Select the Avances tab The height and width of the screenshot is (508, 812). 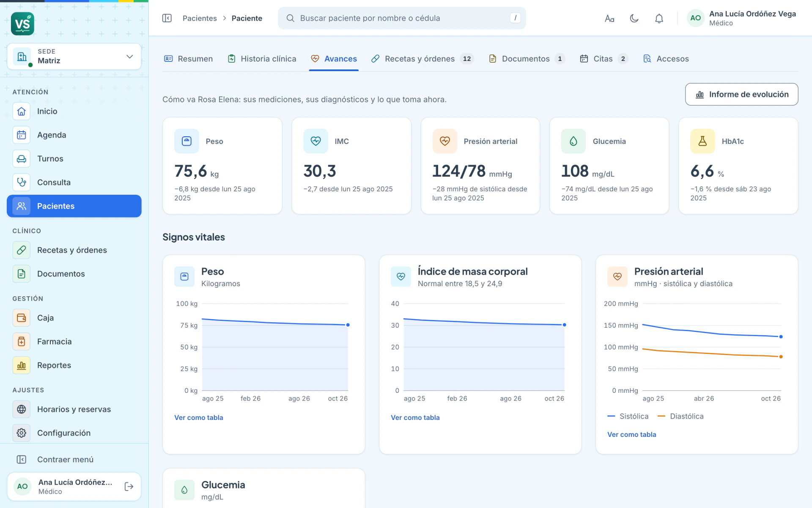[334, 59]
